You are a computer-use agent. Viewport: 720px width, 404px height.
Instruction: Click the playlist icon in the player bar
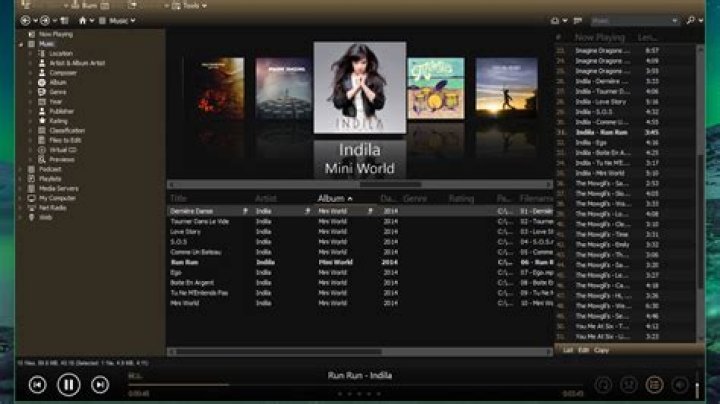[x=654, y=384]
